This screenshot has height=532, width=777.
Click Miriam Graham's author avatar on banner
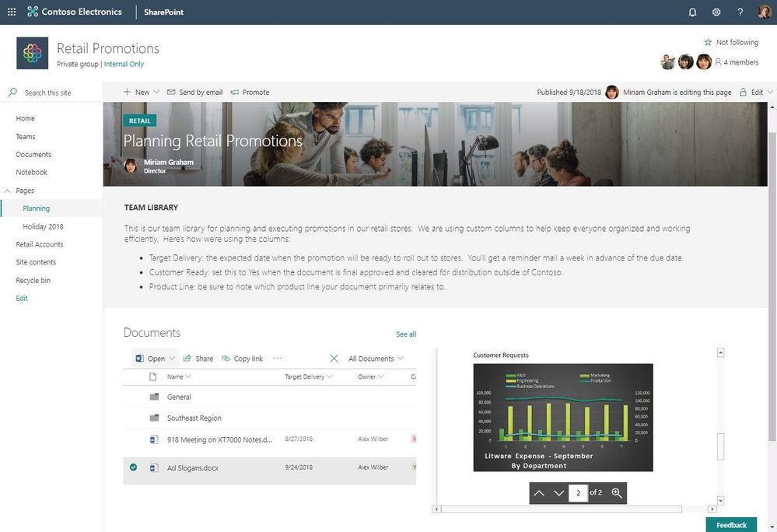coord(131,166)
